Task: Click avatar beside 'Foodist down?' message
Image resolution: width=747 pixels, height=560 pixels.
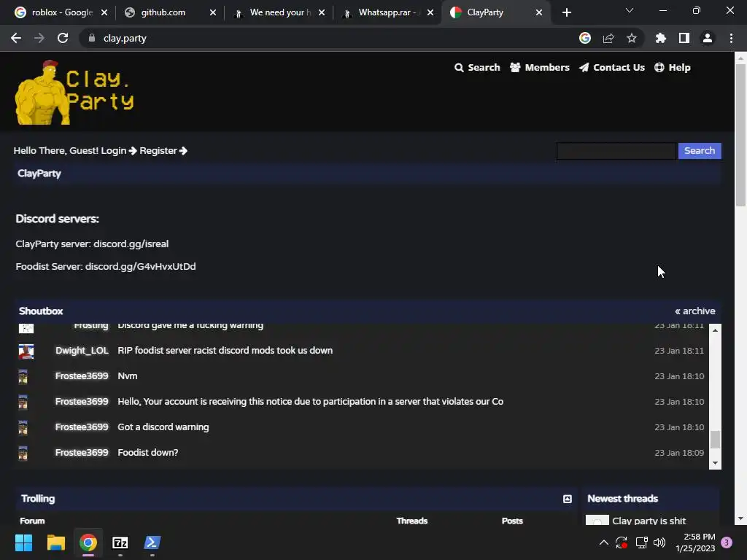Action: coord(23,453)
